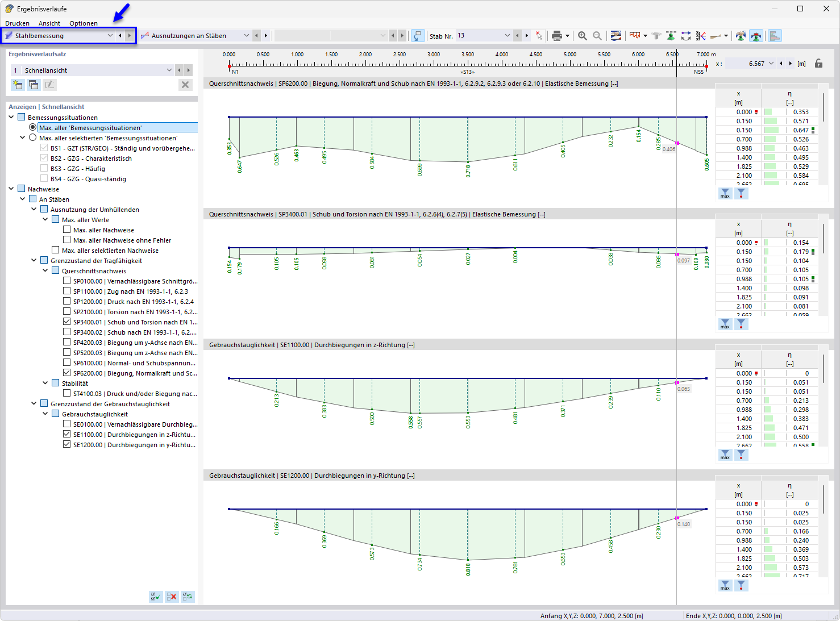Open the Stab Nr. 13 dropdown
This screenshot has width=840, height=621.
508,36
